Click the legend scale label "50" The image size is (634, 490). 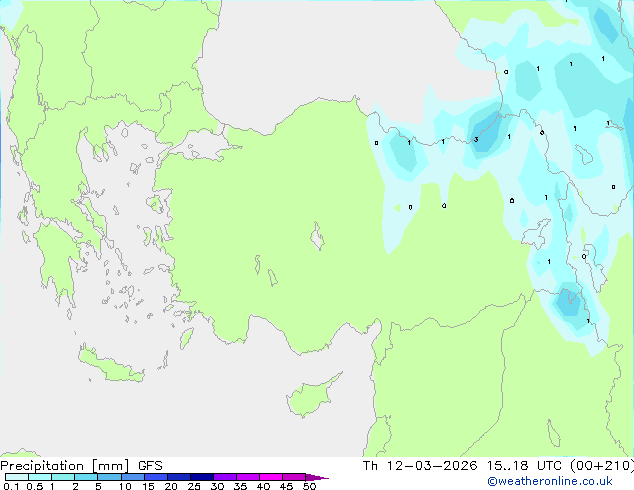pyautogui.click(x=309, y=486)
